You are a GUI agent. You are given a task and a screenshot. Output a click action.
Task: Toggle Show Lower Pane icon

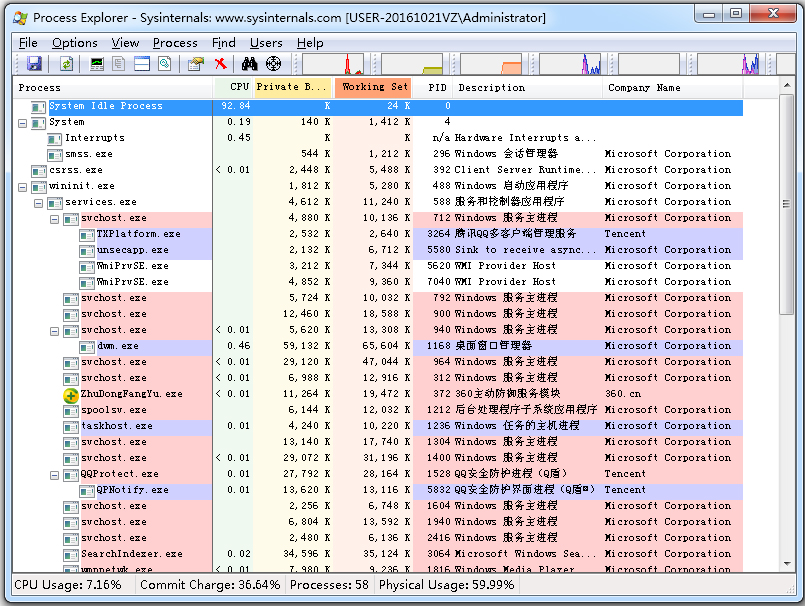(x=142, y=64)
